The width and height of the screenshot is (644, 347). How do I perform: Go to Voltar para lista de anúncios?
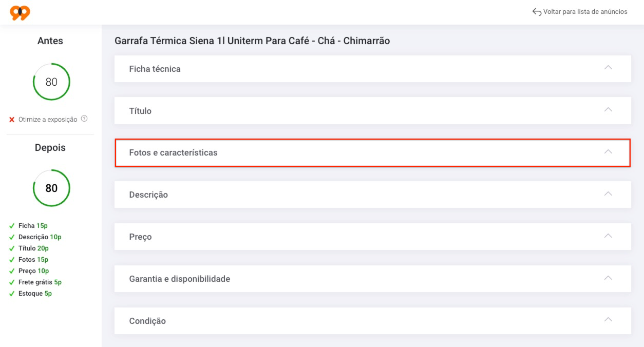[x=585, y=12]
